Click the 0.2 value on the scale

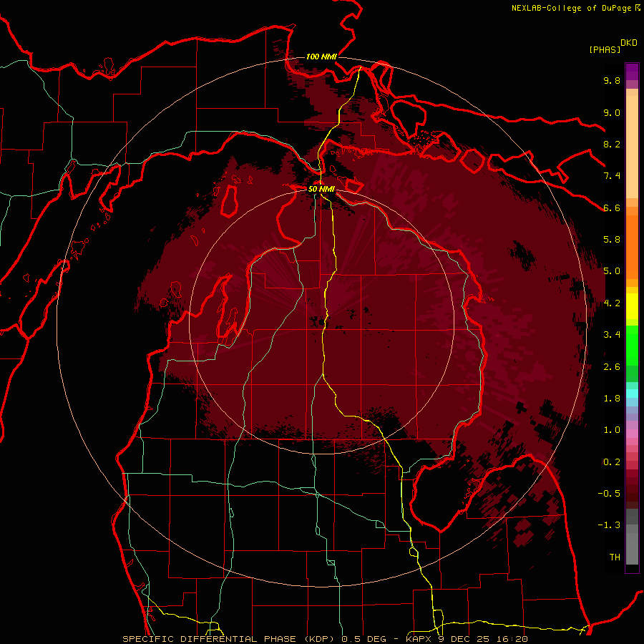click(612, 462)
